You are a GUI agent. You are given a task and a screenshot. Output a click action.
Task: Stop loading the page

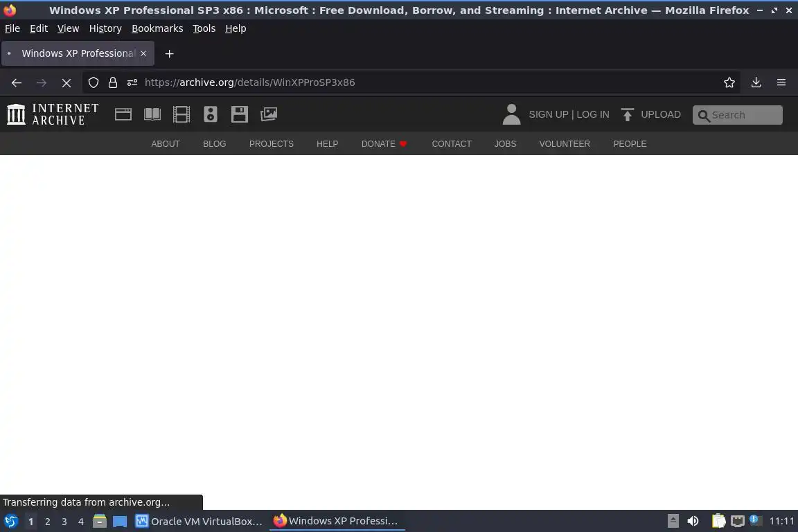[x=66, y=82]
